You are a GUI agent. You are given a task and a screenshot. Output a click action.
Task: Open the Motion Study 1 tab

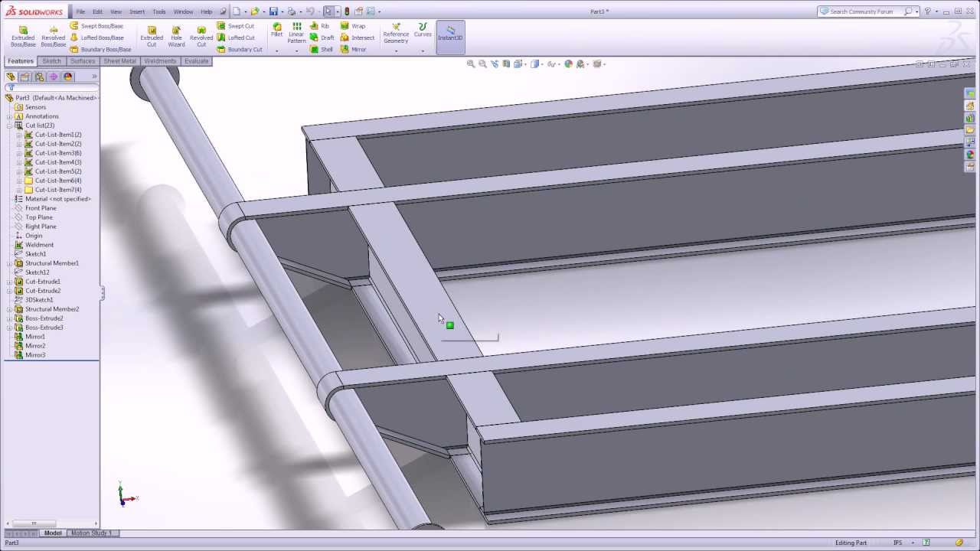click(91, 533)
